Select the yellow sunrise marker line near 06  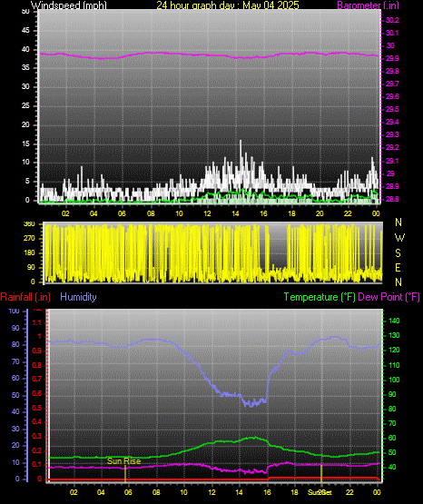click(x=125, y=473)
